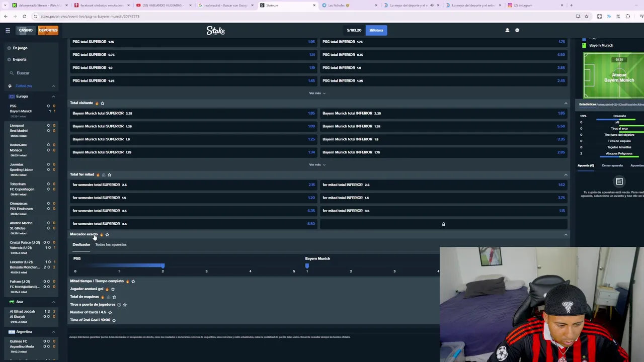Favorite the Time of 2nd Goal star
Viewport: 644px width, 362px height.
pyautogui.click(x=114, y=320)
